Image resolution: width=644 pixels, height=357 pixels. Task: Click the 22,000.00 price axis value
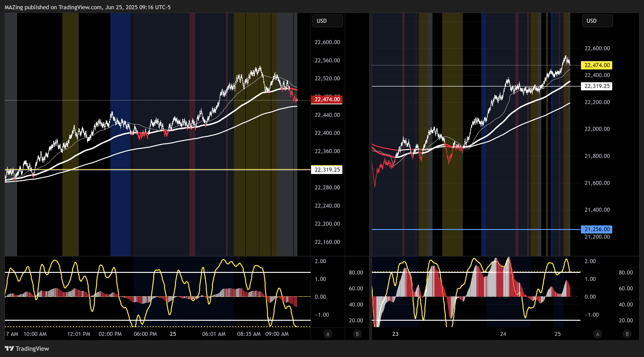tap(597, 129)
